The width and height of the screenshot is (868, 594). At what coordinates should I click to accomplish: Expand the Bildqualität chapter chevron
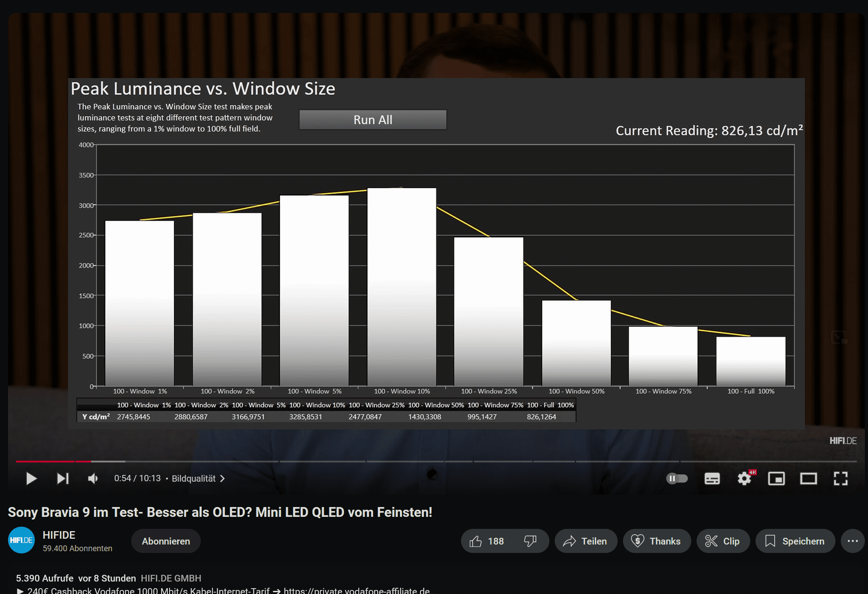222,478
